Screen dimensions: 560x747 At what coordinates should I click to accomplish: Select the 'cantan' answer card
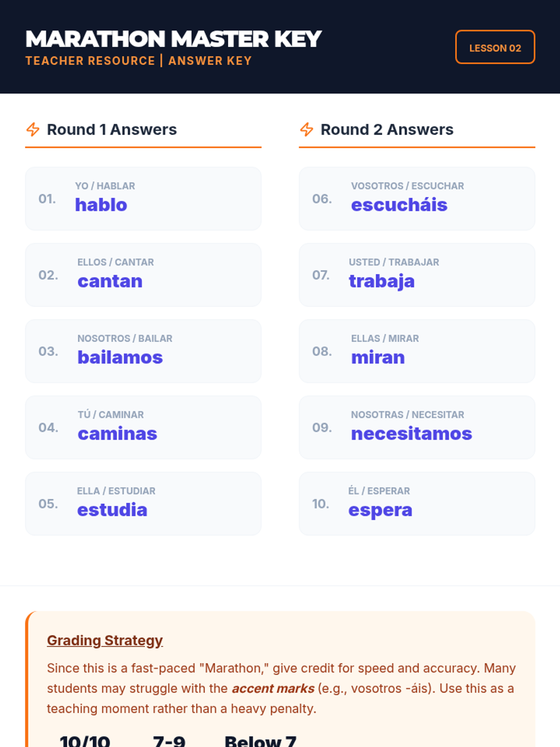(x=143, y=275)
